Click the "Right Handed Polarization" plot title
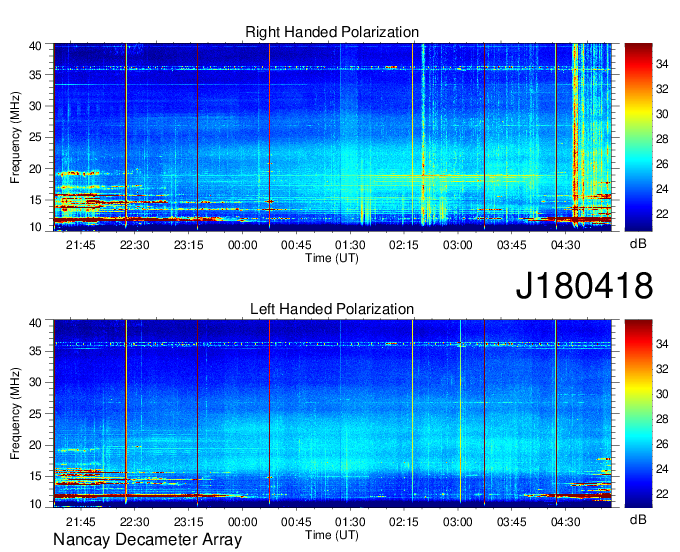 (332, 32)
